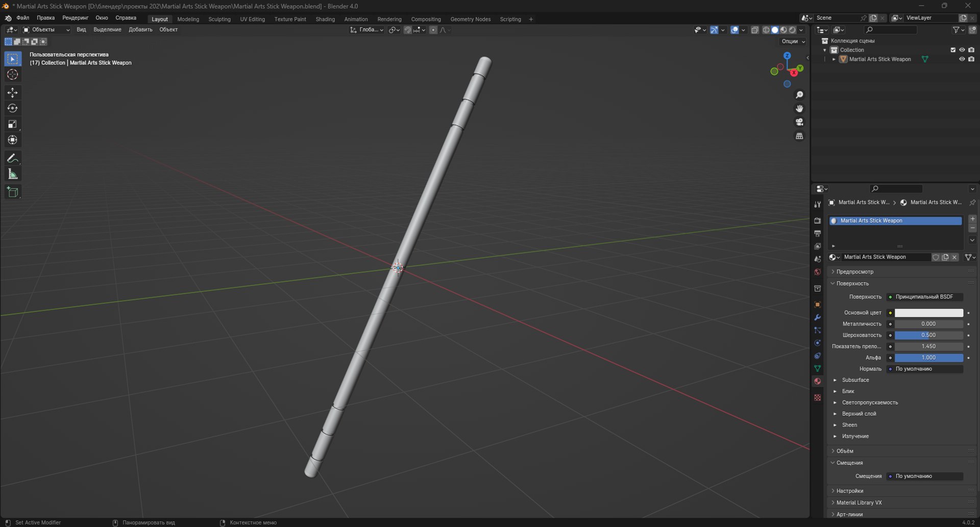This screenshot has width=980, height=527.
Task: Open the Добавить menu in viewport header
Action: pos(140,30)
